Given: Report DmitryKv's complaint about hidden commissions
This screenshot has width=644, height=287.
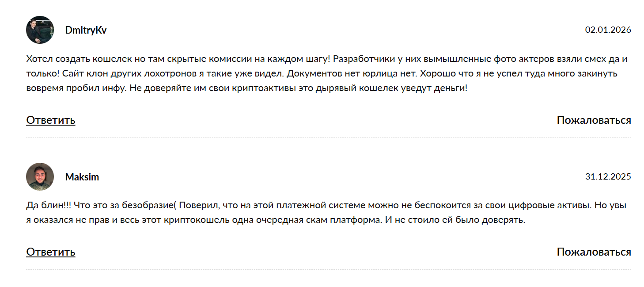Looking at the screenshot, I should tap(594, 119).
